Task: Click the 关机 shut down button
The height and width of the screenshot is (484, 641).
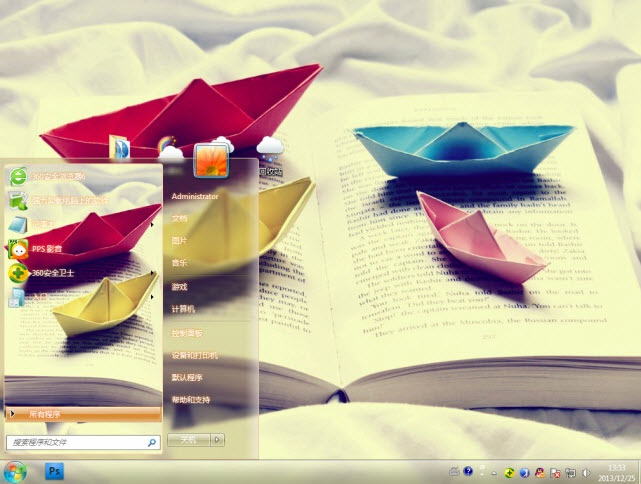Action: point(189,440)
